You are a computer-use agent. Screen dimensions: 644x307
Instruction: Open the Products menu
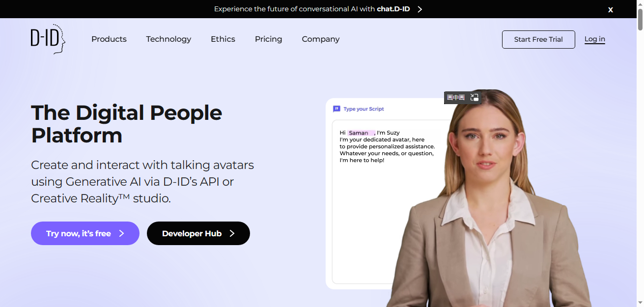coord(109,39)
